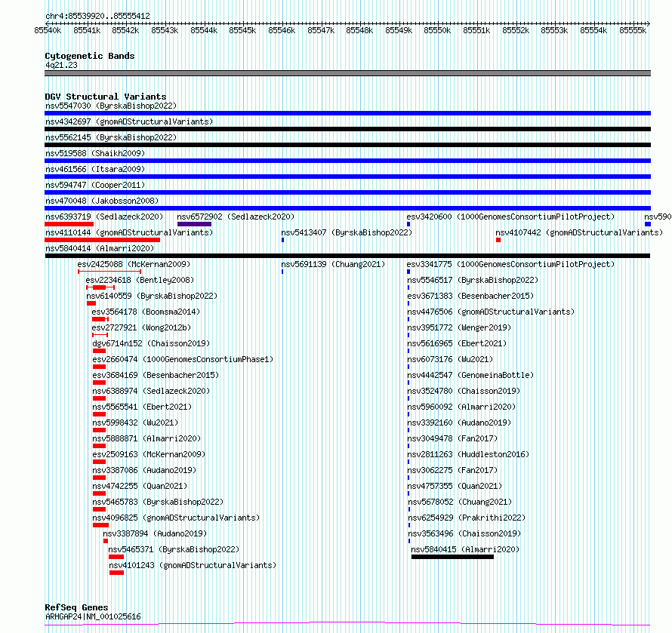Select nsv5616965 (Ebert2021) label
The height and width of the screenshot is (633, 672).
coord(457,343)
